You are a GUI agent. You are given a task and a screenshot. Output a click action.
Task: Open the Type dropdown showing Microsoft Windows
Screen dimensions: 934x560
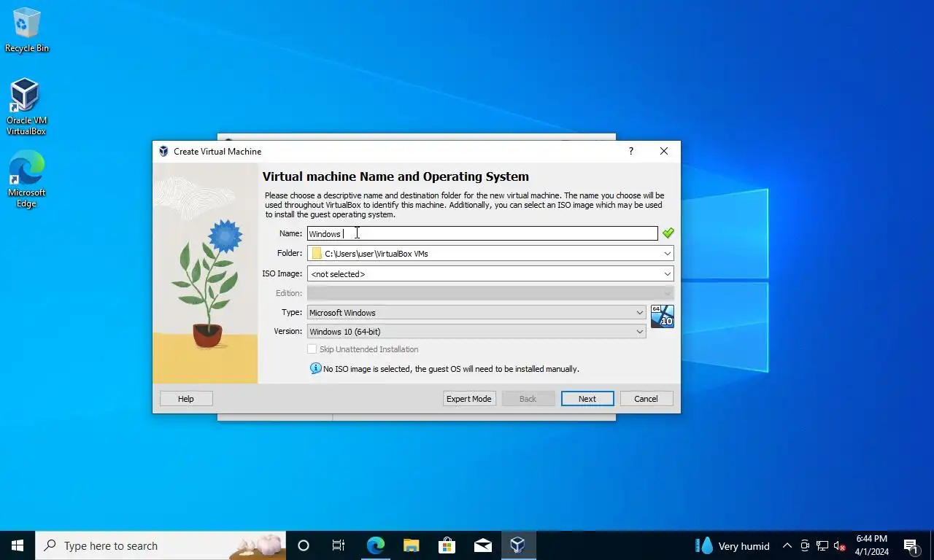(x=476, y=312)
